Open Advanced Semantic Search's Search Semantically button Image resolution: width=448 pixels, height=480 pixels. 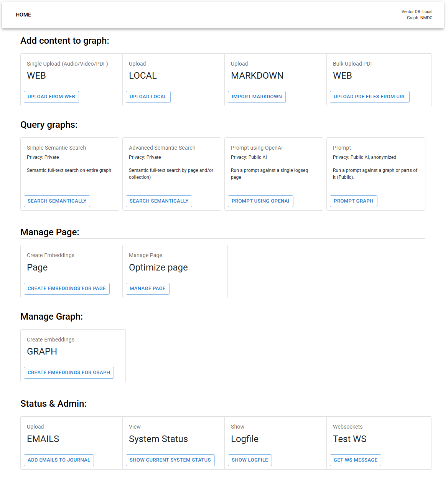coord(159,201)
